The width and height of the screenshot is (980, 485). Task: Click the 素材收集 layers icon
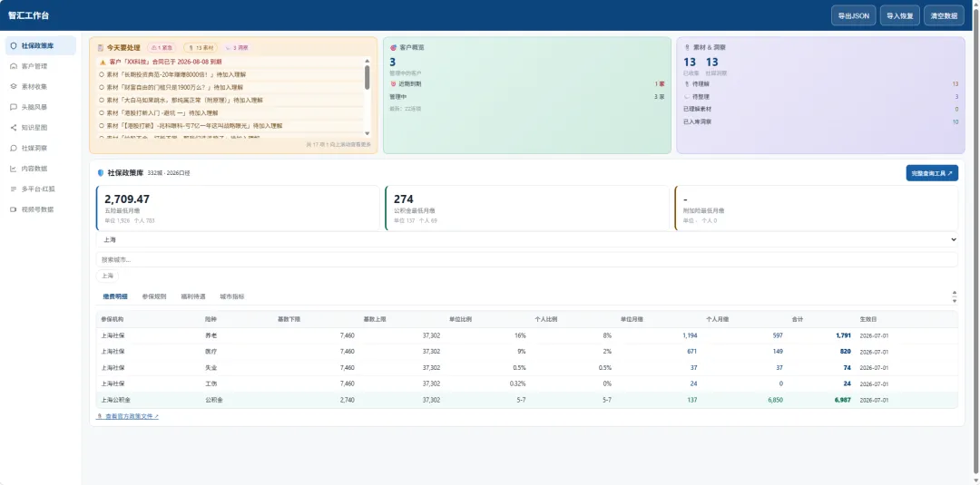[14, 87]
